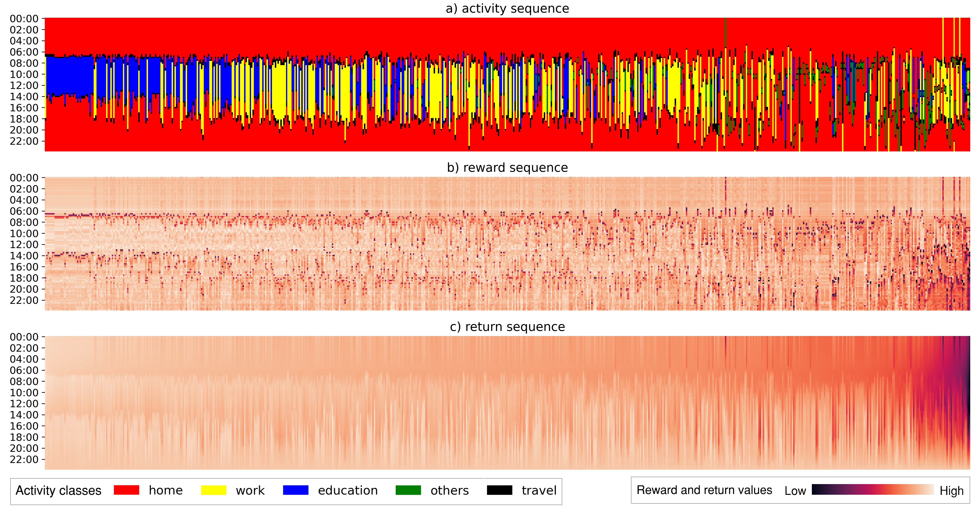Click the green others legend swatch

tap(408, 490)
